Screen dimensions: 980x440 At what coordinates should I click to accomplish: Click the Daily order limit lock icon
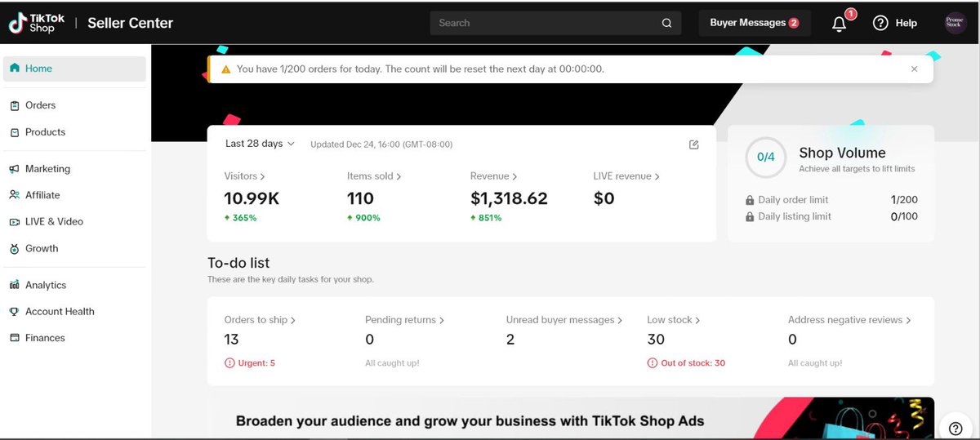click(x=750, y=200)
